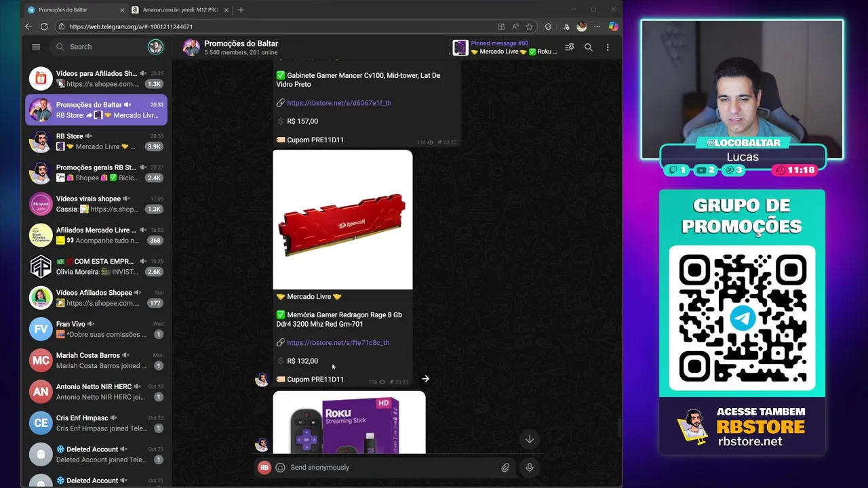The height and width of the screenshot is (488, 868).
Task: Reload the Telegram page
Action: click(44, 26)
